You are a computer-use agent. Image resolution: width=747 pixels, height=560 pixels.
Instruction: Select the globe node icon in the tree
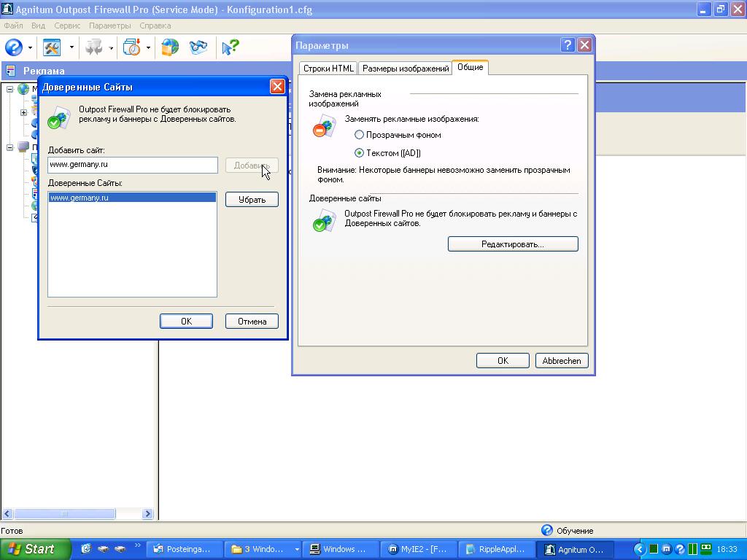(x=23, y=89)
